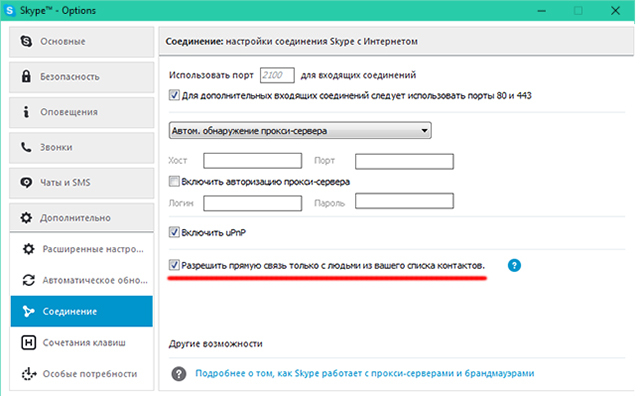Select Сочетания клавиш subsection
The width and height of the screenshot is (640, 396).
pyautogui.click(x=82, y=343)
